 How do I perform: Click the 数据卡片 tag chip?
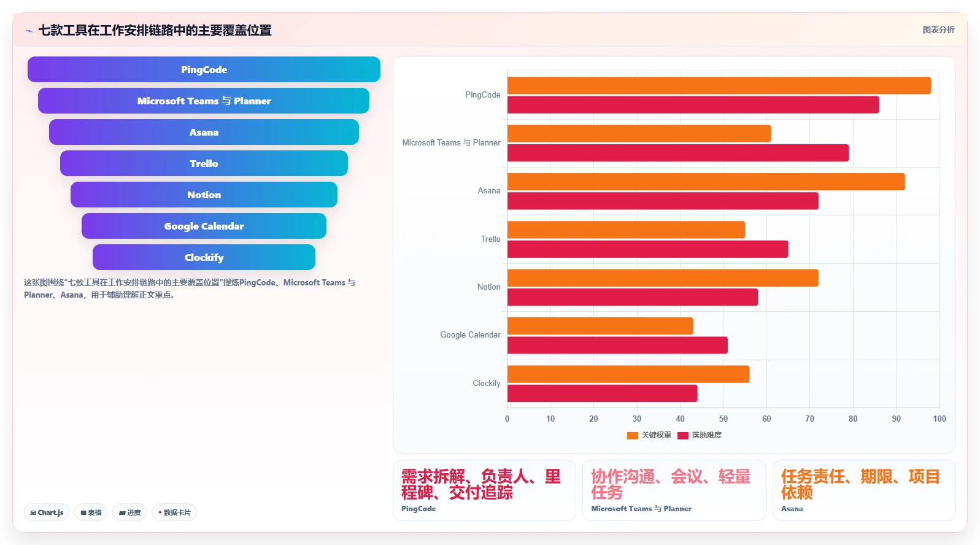174,512
